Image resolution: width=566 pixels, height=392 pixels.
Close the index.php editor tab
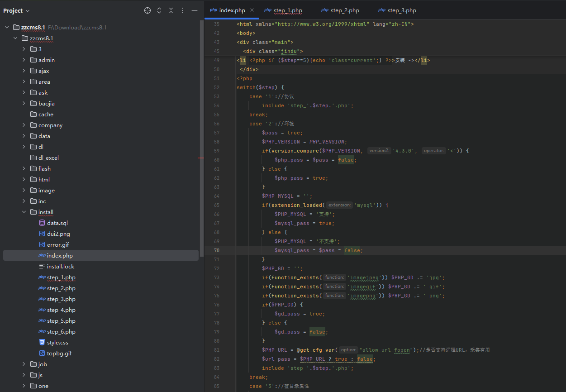pyautogui.click(x=252, y=10)
